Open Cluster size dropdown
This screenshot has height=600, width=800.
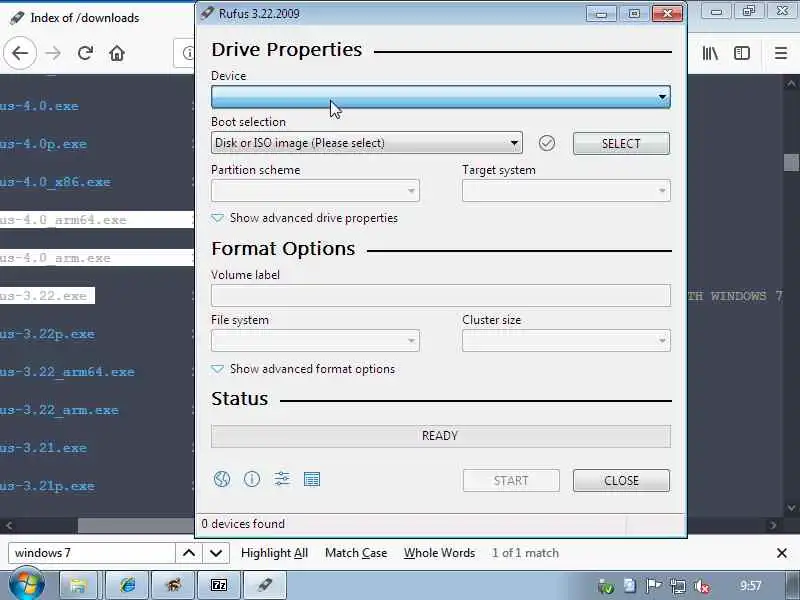click(566, 340)
